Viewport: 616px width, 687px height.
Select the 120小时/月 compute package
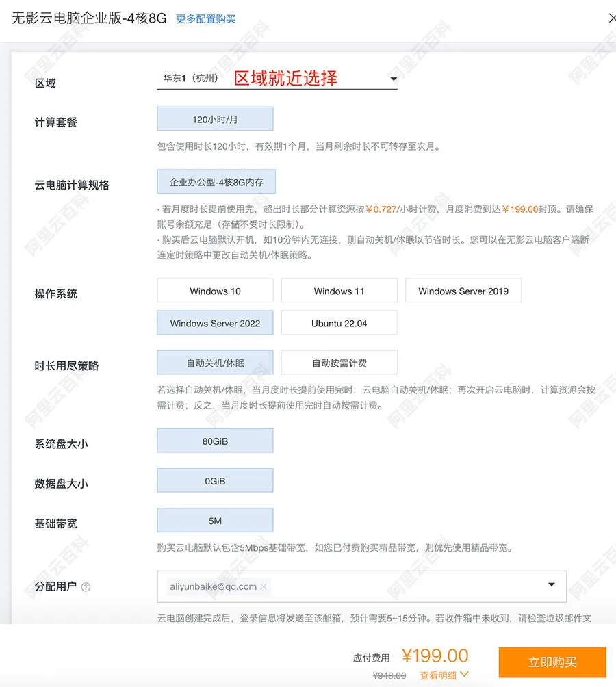(214, 118)
